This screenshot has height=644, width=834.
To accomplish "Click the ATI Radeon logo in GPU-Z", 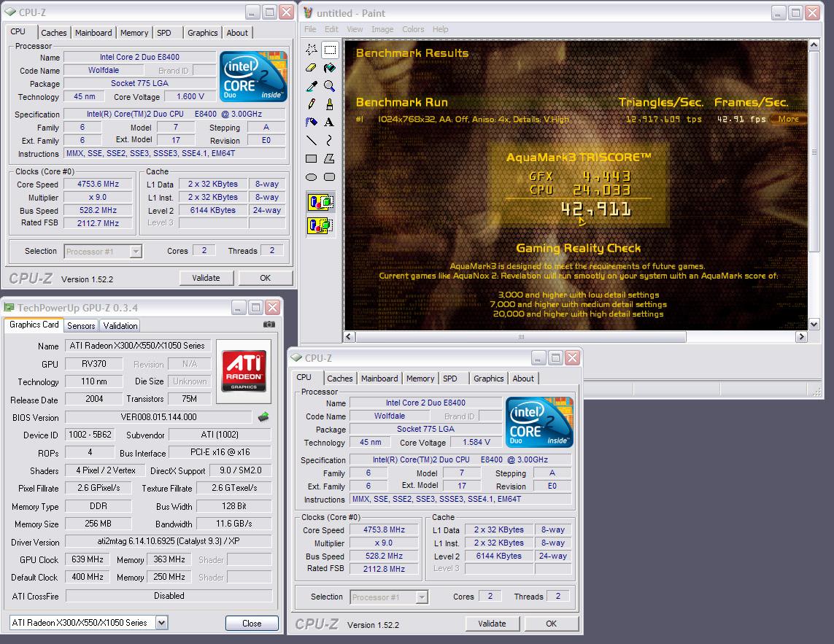I will (x=244, y=371).
